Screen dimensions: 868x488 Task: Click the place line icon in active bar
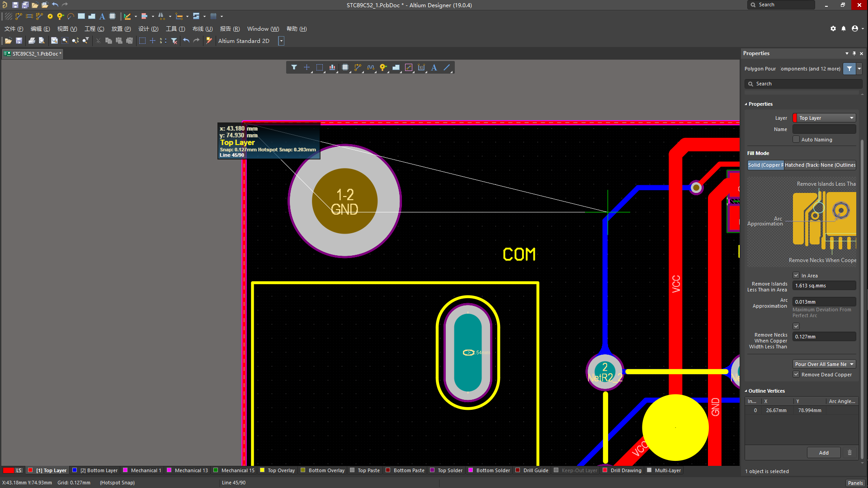coord(447,67)
